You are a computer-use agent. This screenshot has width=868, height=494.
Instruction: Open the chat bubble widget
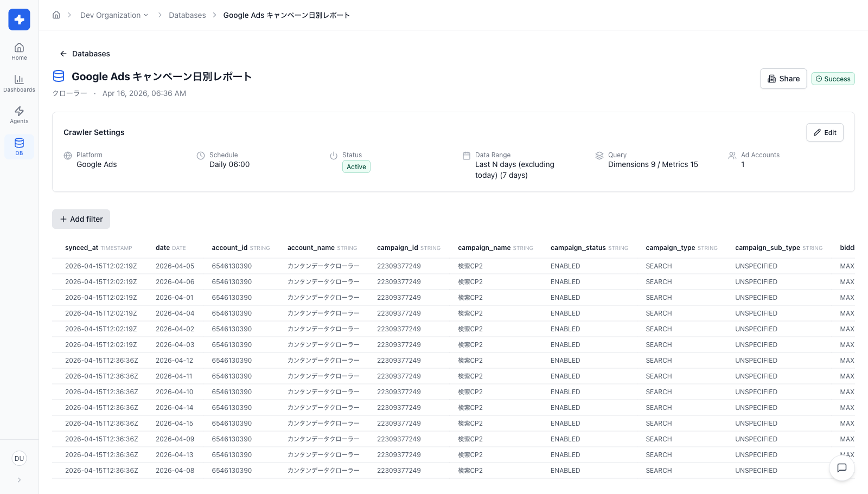tap(842, 468)
